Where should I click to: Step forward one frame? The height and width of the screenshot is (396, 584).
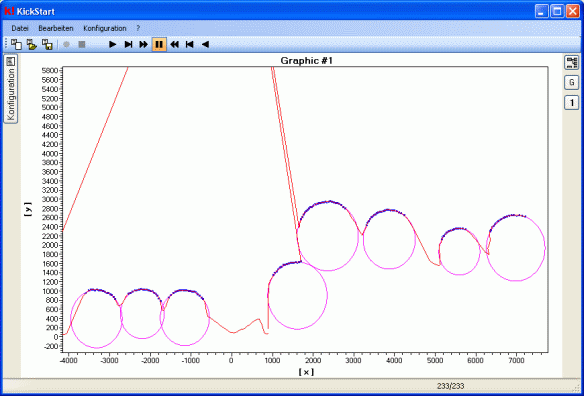point(128,45)
